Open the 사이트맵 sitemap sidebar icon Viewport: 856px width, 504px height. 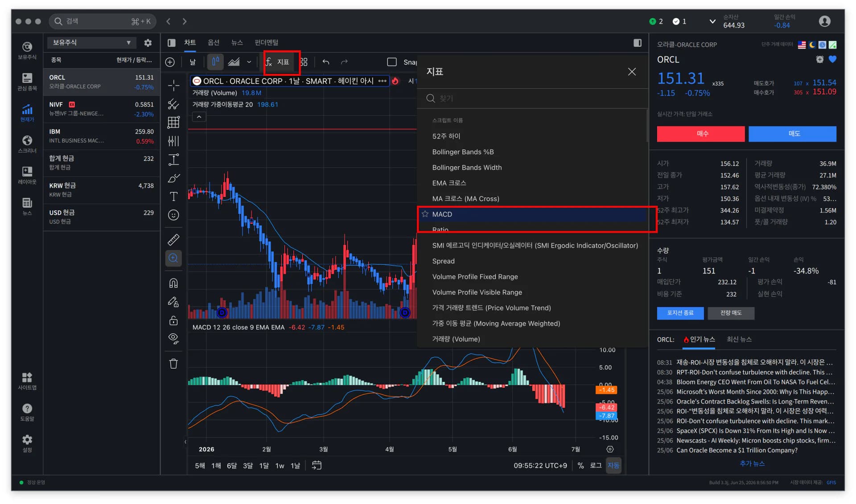coord(27,381)
